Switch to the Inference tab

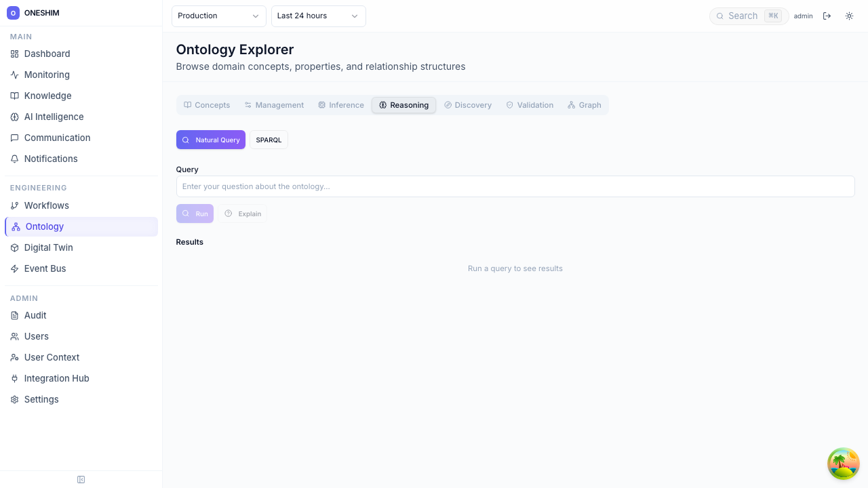click(341, 105)
